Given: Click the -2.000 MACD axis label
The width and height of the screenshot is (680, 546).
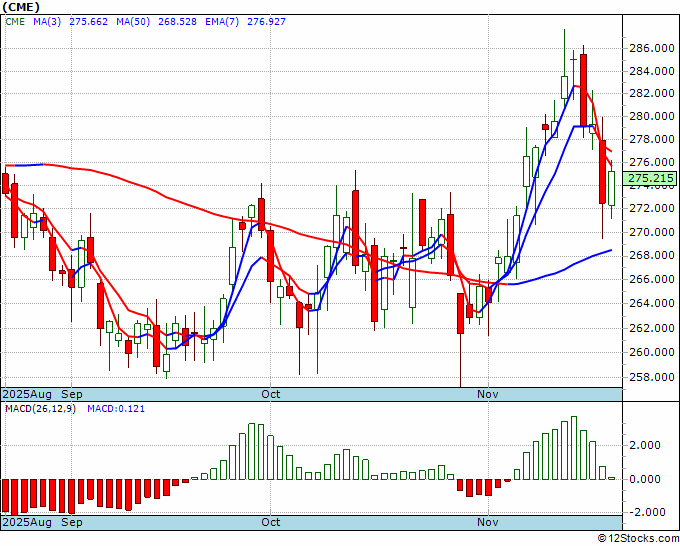Looking at the screenshot, I should click(x=645, y=512).
